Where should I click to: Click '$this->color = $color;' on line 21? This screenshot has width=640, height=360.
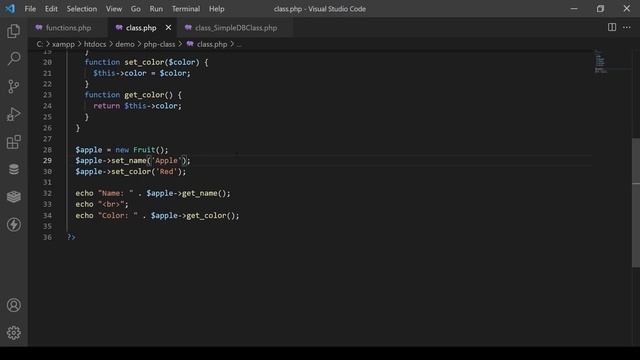click(142, 73)
